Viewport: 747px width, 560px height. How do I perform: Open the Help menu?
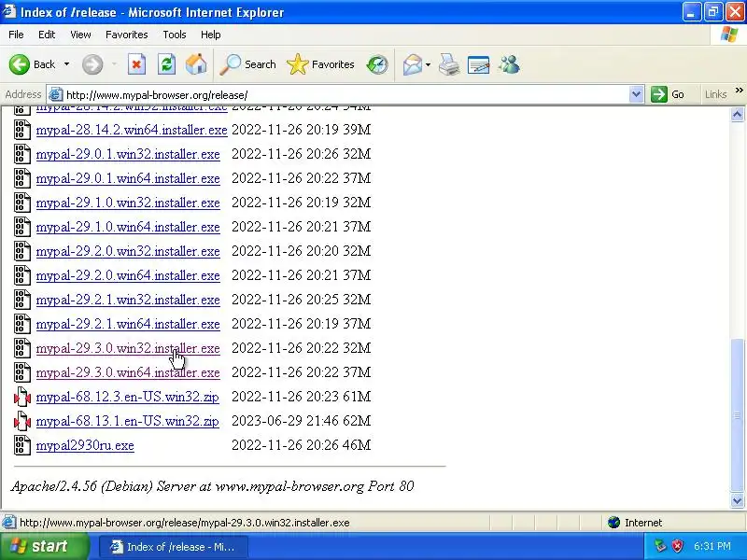[211, 35]
